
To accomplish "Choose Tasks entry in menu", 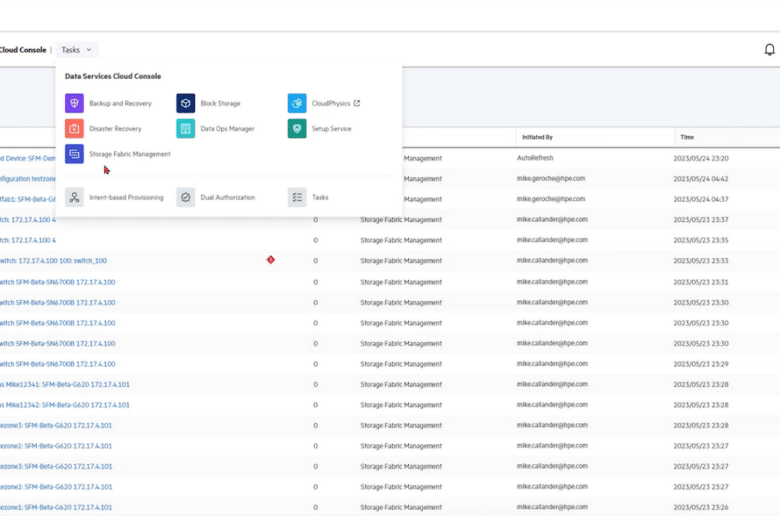I will pos(320,198).
